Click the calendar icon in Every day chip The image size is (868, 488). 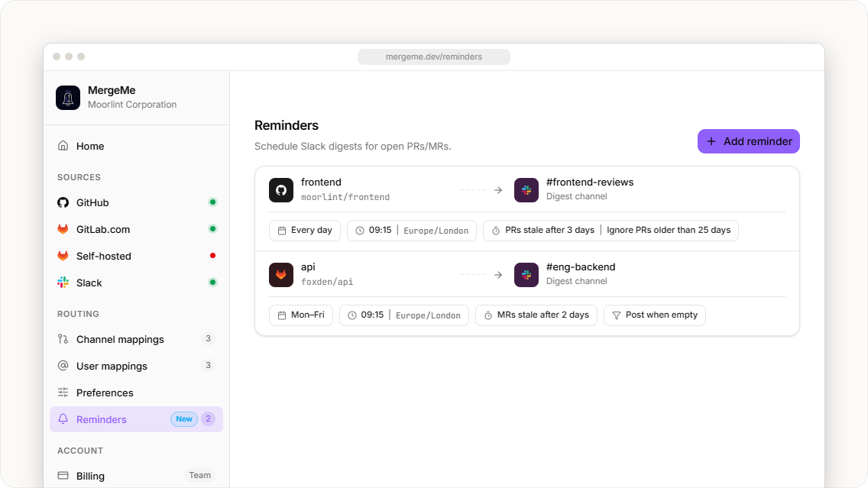[282, 230]
